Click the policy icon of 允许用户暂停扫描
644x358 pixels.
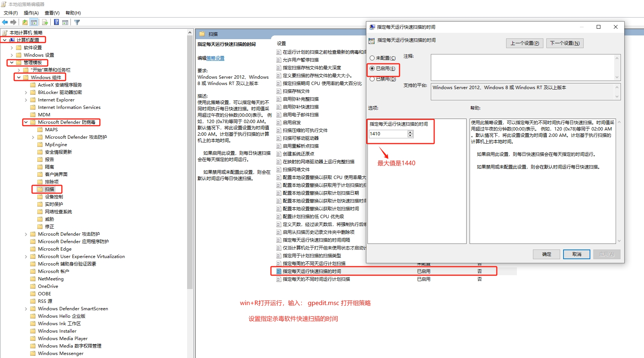click(x=279, y=60)
